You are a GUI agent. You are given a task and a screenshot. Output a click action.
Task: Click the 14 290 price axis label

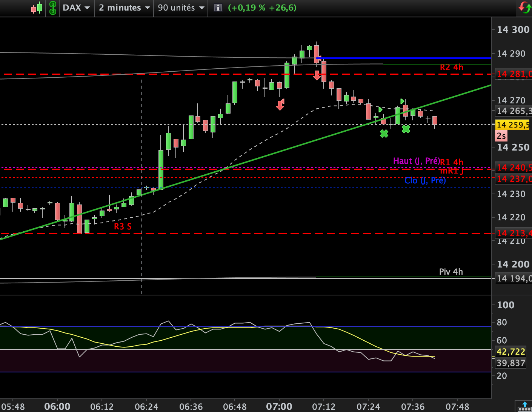pos(511,54)
